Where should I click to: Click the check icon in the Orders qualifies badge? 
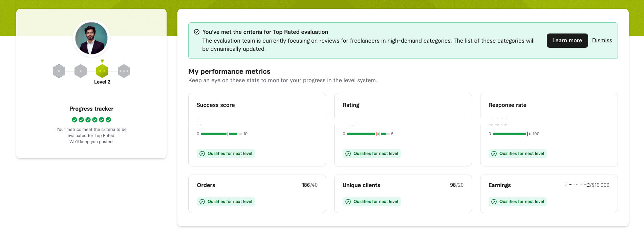pyautogui.click(x=202, y=202)
